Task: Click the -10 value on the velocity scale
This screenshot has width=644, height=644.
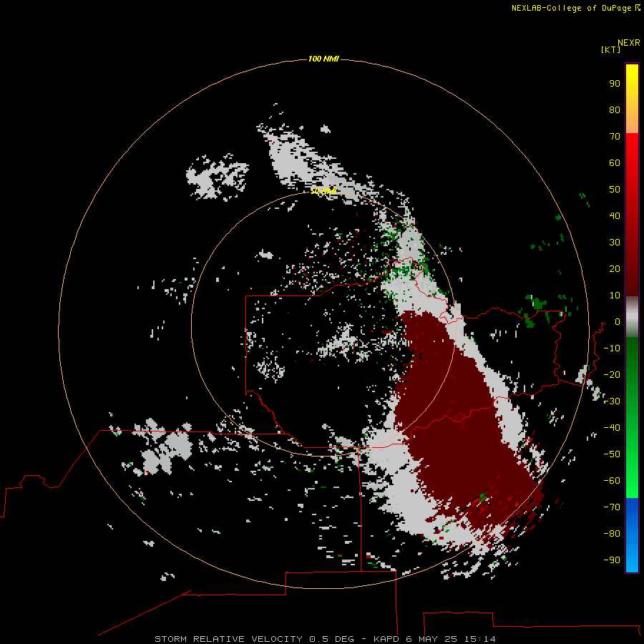Action: [612, 348]
